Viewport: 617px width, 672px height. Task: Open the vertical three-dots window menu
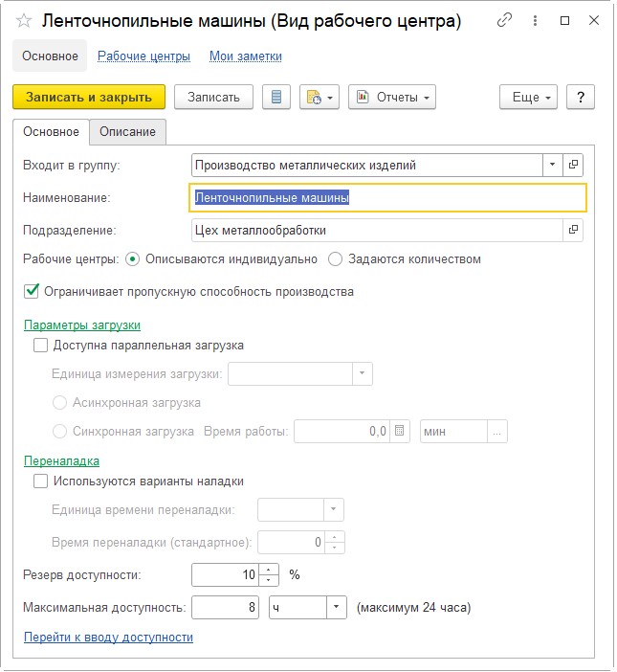(x=535, y=20)
